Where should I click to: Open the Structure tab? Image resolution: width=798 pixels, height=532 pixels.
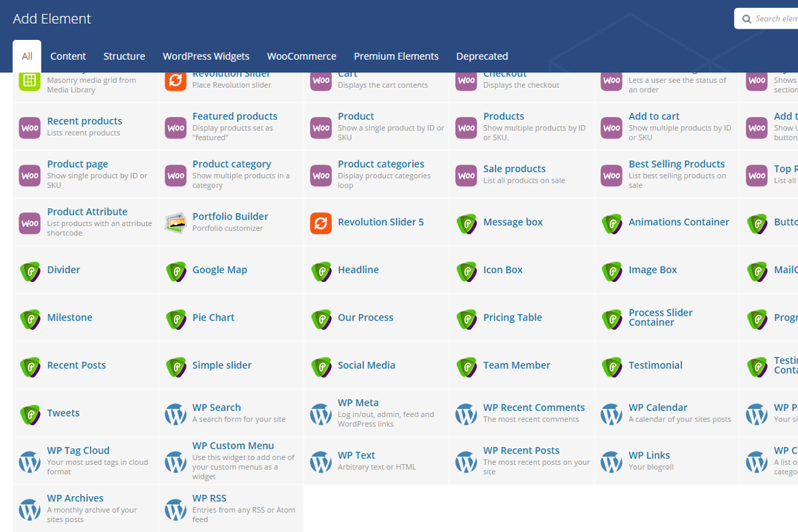point(124,56)
